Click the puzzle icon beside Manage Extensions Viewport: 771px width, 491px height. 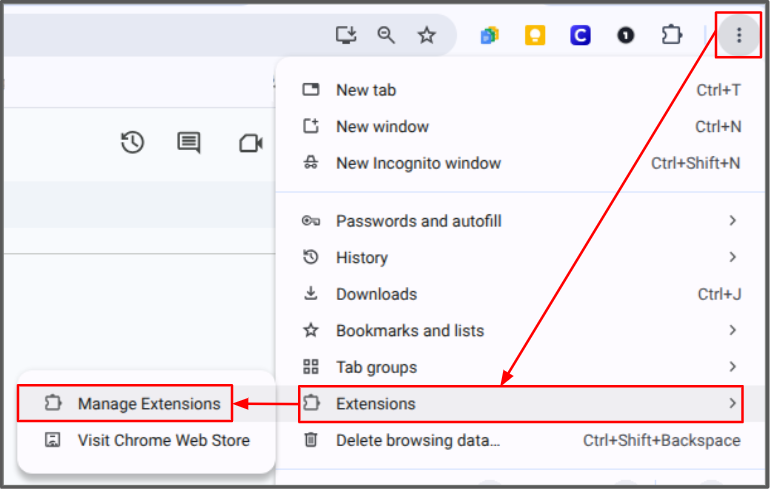point(53,403)
